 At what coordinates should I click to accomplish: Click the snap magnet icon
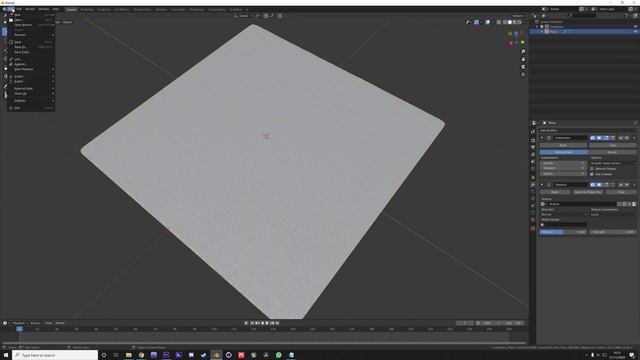tap(266, 16)
